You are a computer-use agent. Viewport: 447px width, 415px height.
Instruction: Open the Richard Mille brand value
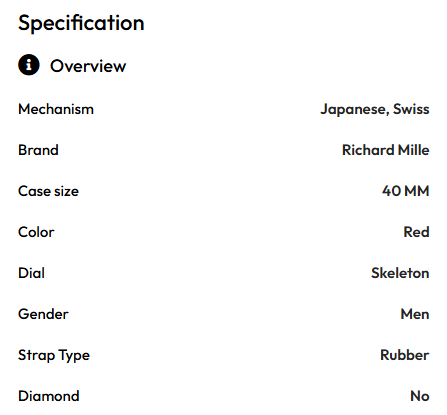[386, 150]
